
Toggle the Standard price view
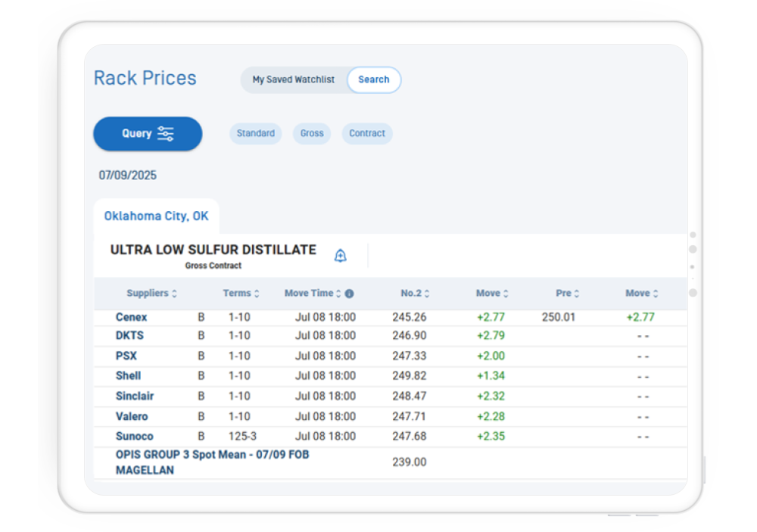(255, 133)
